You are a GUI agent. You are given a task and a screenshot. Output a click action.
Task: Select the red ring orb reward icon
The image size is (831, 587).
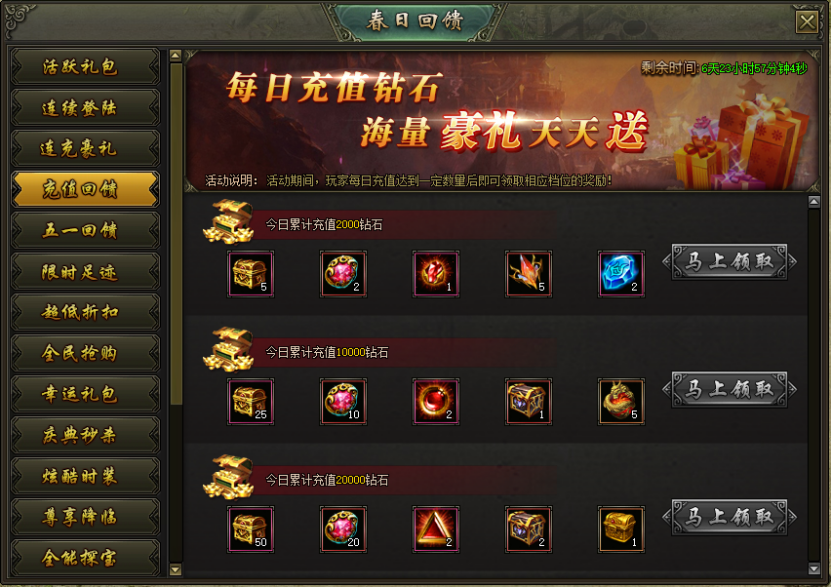pos(436,402)
